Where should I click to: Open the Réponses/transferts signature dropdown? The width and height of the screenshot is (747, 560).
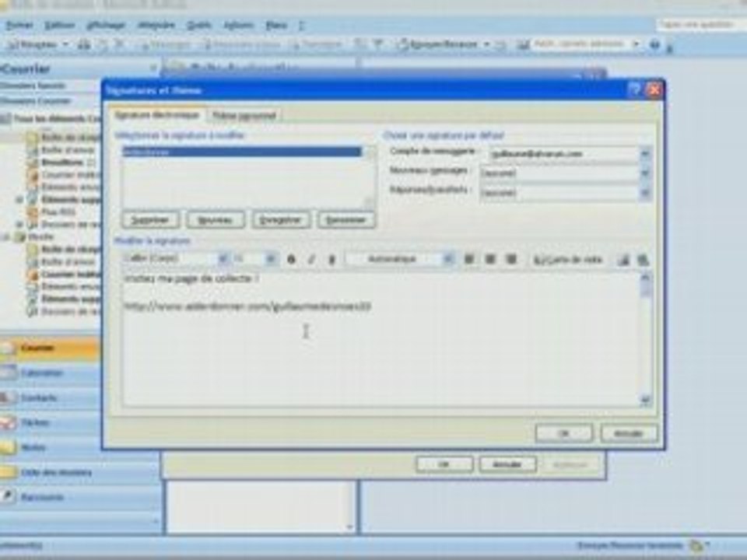tap(644, 192)
